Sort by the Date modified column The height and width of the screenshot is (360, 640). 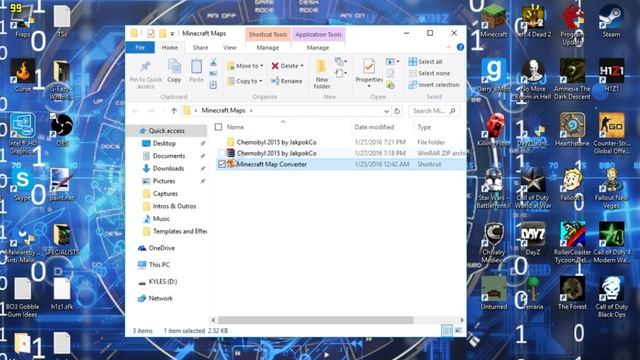tap(374, 127)
